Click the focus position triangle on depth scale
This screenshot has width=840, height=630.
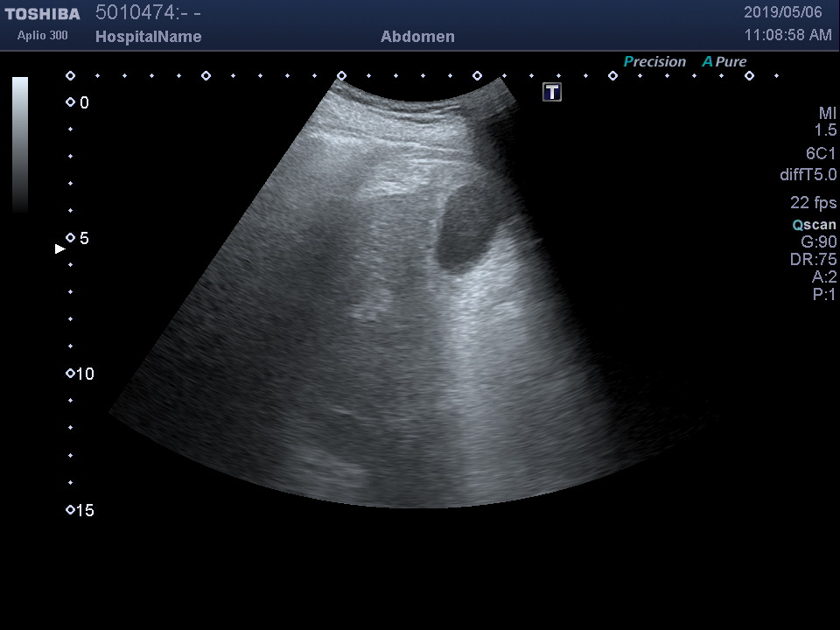click(60, 248)
